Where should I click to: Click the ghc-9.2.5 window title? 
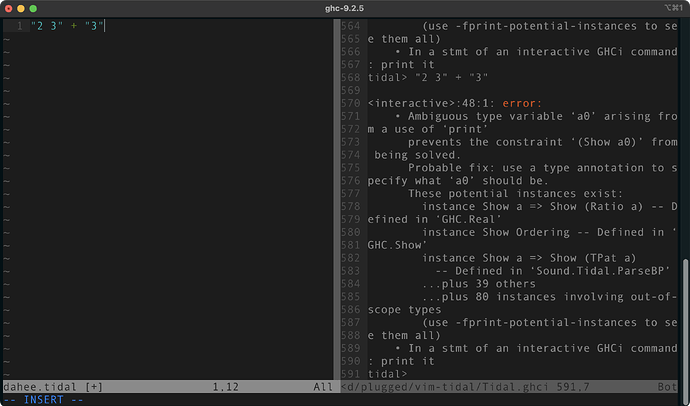pos(344,8)
